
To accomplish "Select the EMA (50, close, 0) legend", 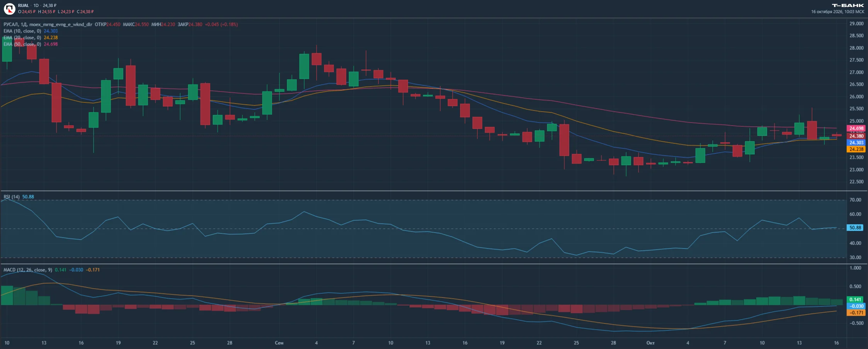I will 22,44.
